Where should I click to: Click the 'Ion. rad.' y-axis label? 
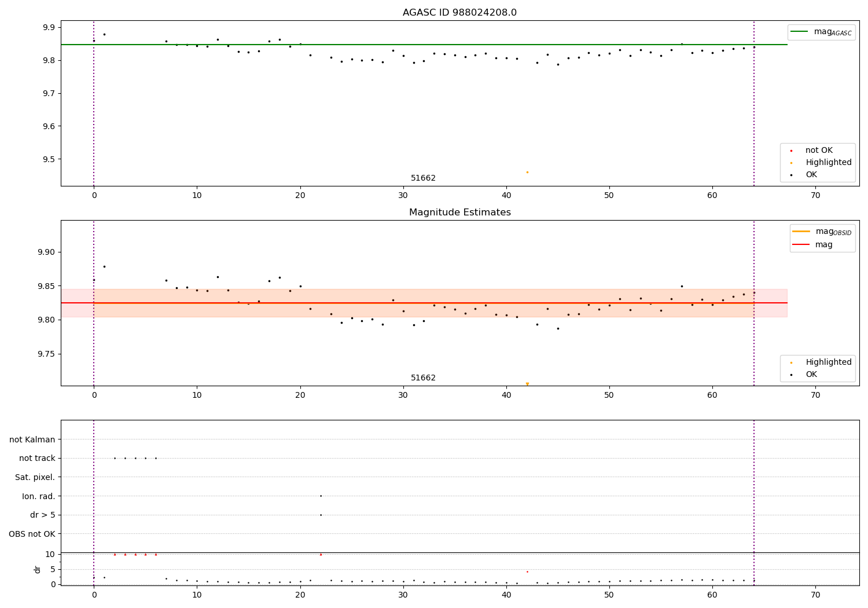[x=39, y=496]
